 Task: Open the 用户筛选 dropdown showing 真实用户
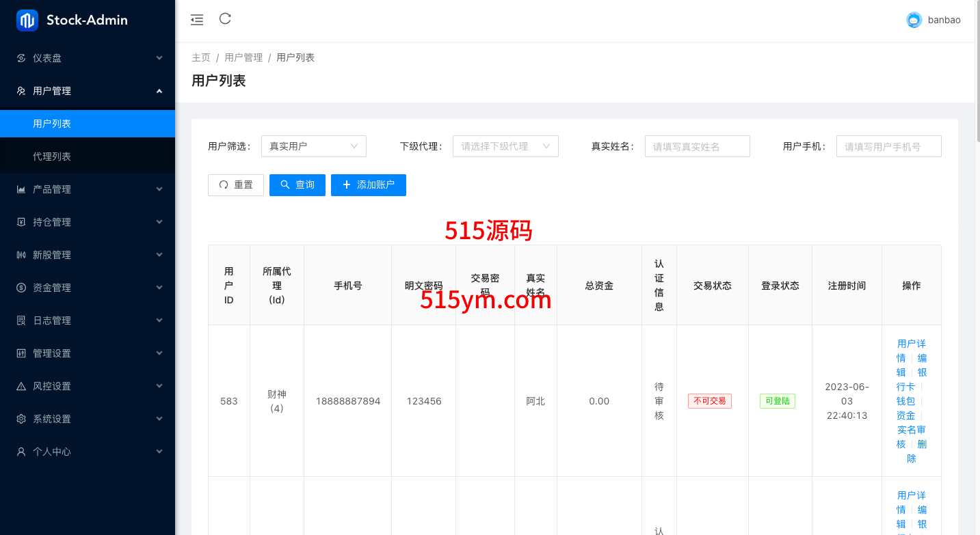[x=313, y=146]
